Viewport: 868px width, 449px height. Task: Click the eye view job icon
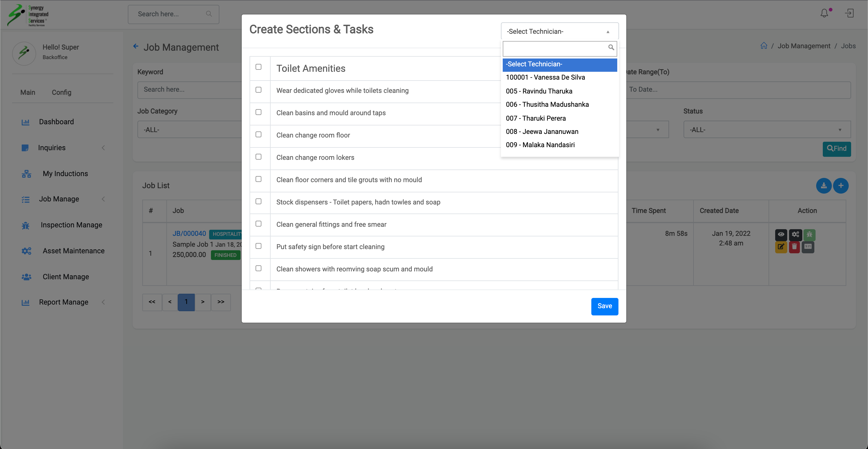coord(781,234)
